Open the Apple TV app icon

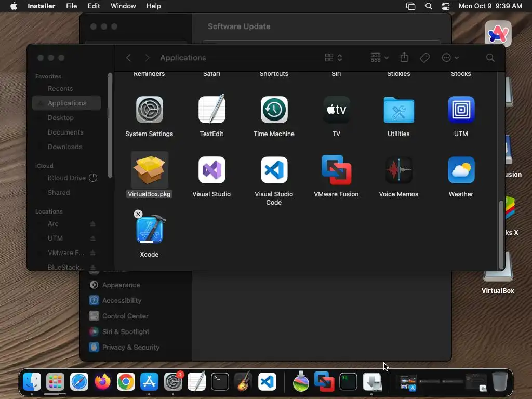coord(336,110)
